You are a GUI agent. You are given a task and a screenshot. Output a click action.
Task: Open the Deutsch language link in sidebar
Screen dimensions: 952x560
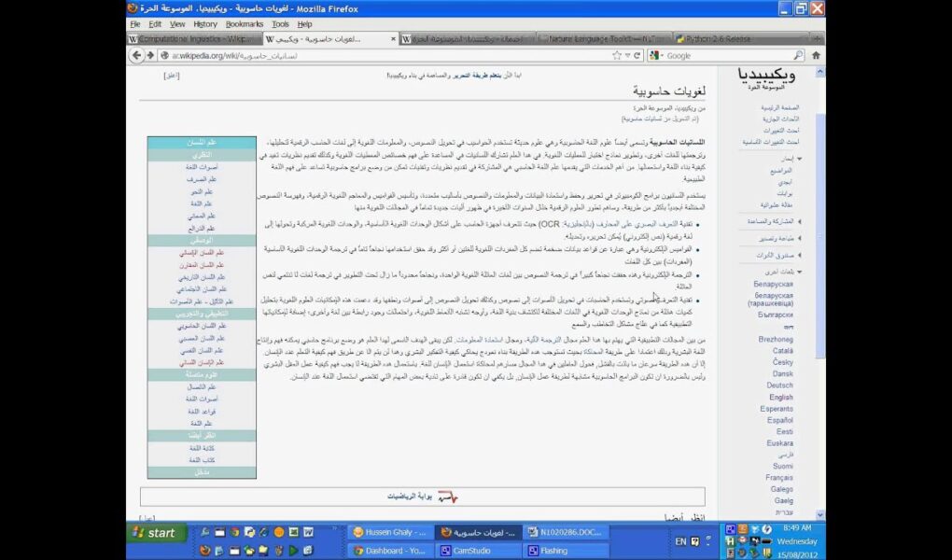tap(779, 385)
